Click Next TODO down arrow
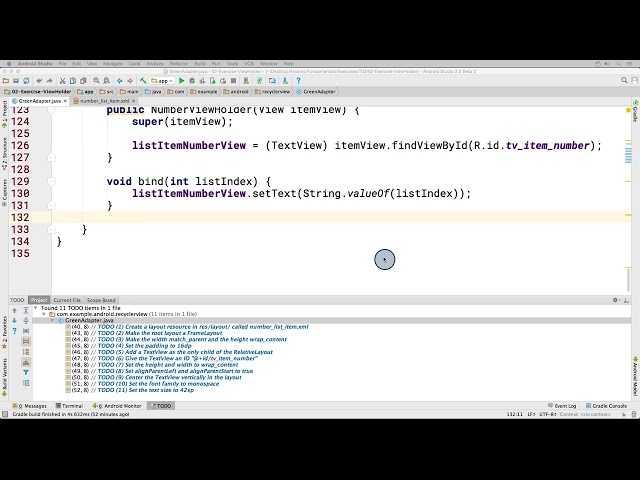The width and height of the screenshot is (640, 480). tap(14, 321)
